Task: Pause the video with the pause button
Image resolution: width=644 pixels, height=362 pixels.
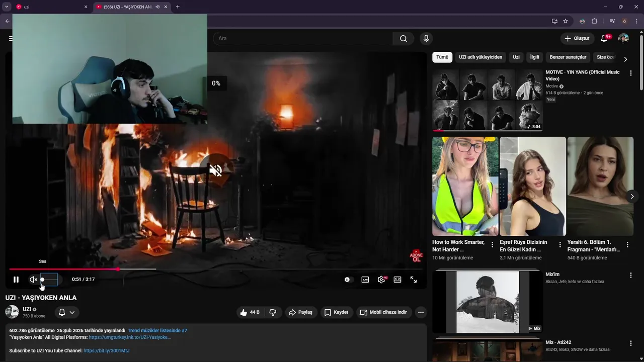Action: (16, 280)
